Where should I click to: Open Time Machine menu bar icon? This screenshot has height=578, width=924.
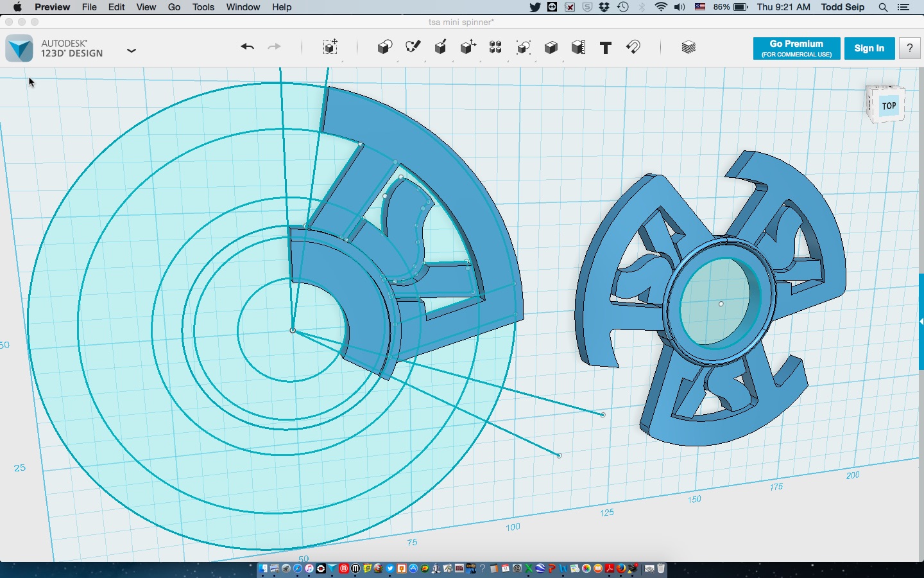coord(622,7)
